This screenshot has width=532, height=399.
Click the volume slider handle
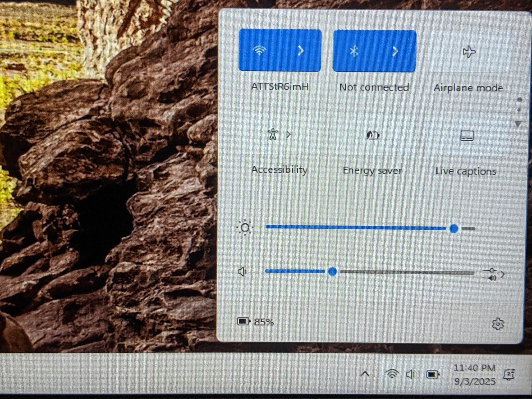pyautogui.click(x=332, y=272)
